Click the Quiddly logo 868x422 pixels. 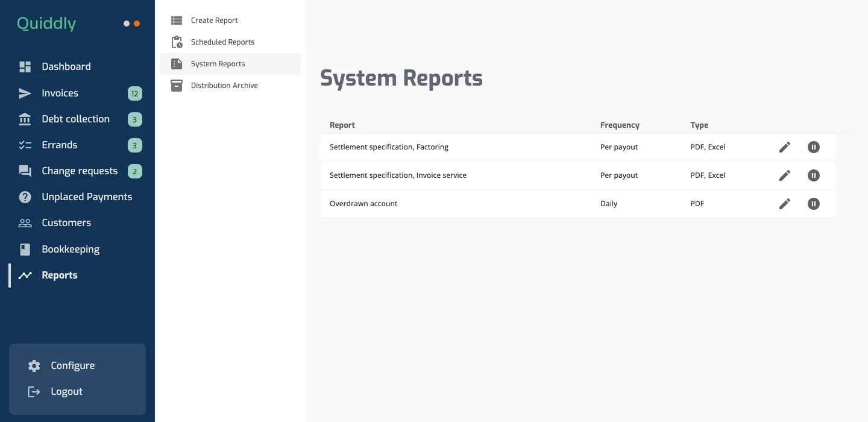pos(46,24)
